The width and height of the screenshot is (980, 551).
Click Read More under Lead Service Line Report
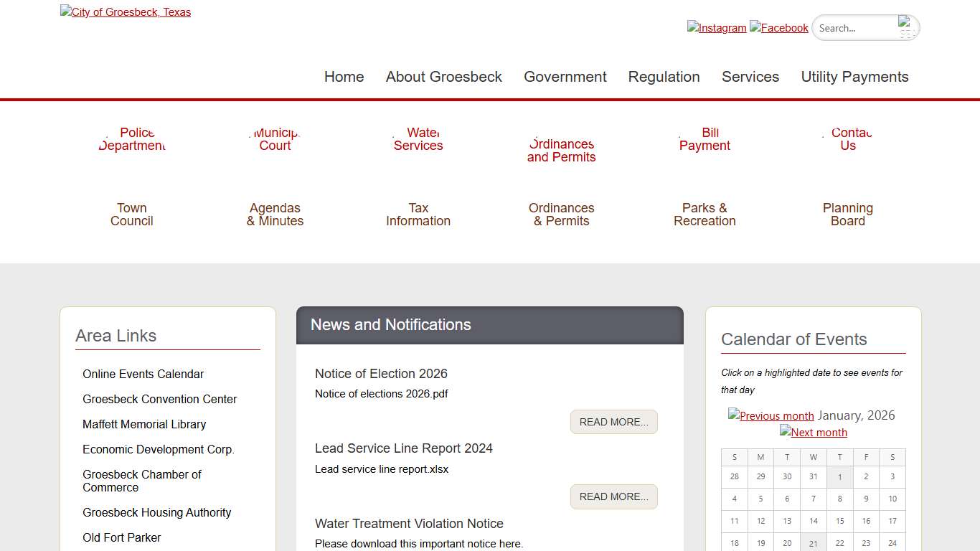(x=613, y=496)
